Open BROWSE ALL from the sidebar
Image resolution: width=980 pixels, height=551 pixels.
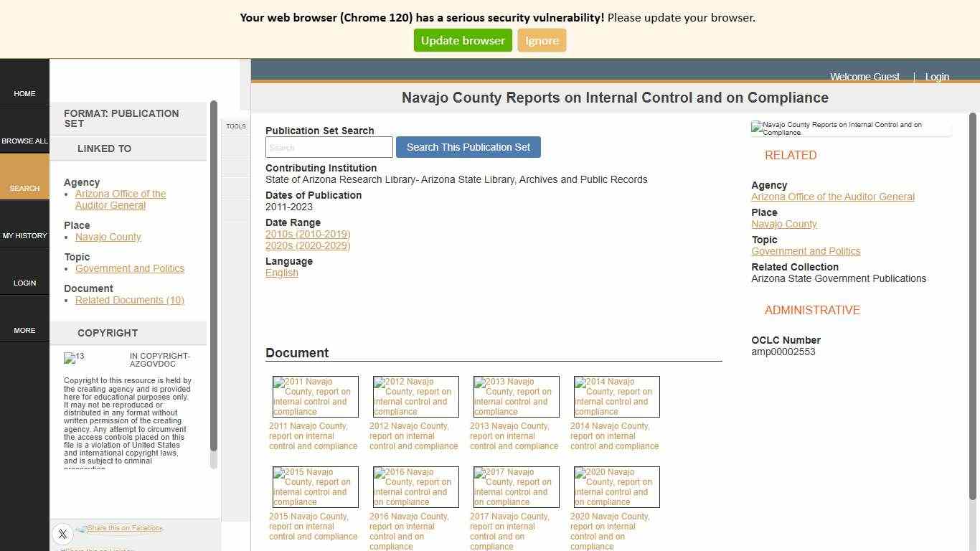pos(24,141)
